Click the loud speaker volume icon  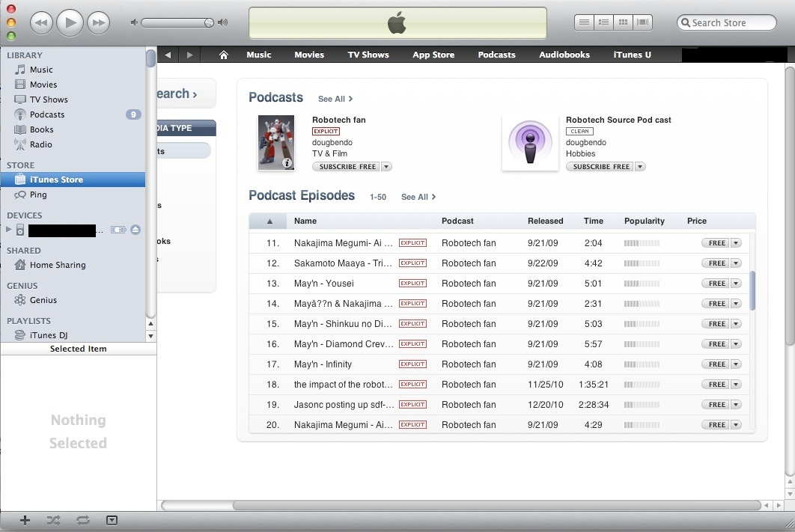pos(222,22)
